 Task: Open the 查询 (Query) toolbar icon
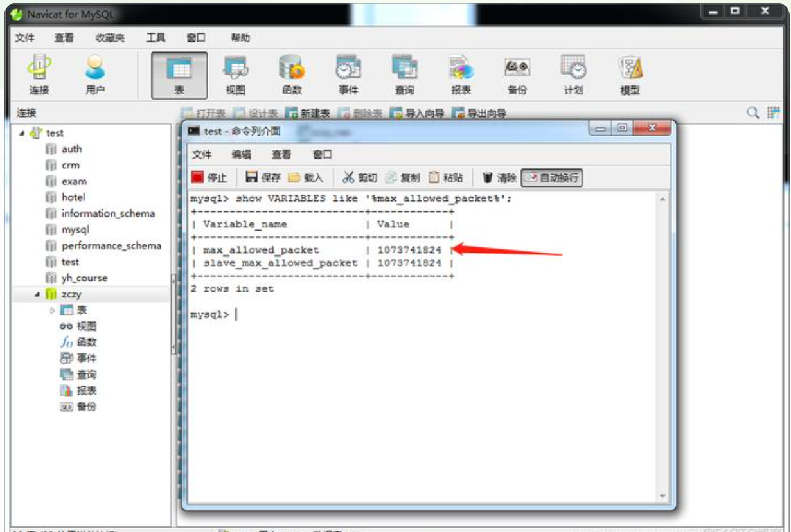[404, 75]
